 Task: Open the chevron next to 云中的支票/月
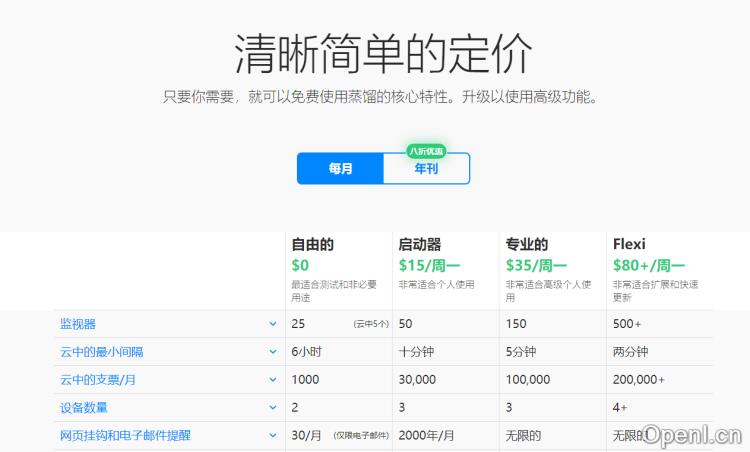click(x=273, y=380)
